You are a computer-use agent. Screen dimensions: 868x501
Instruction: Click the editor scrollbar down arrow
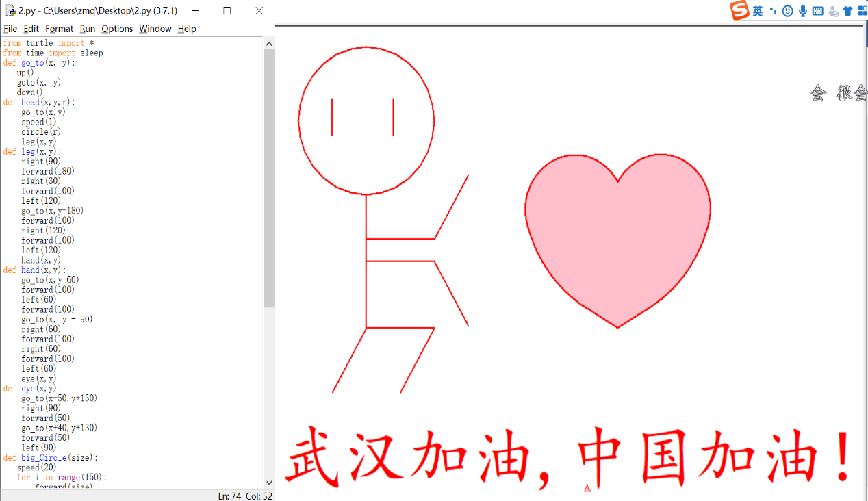coord(269,483)
